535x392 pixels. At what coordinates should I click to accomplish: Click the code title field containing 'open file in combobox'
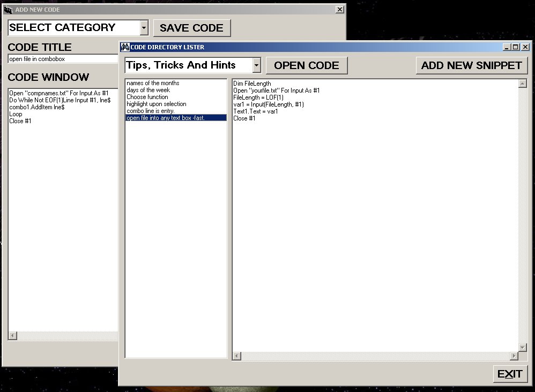click(x=63, y=59)
